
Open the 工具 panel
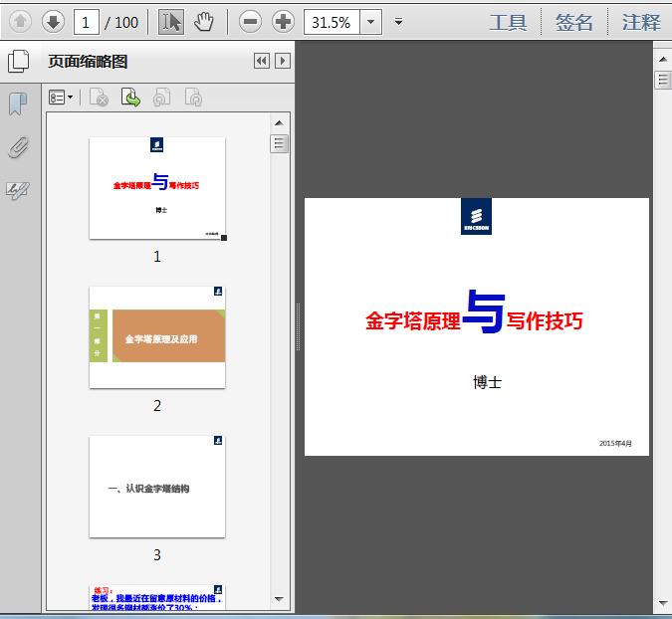(x=508, y=22)
